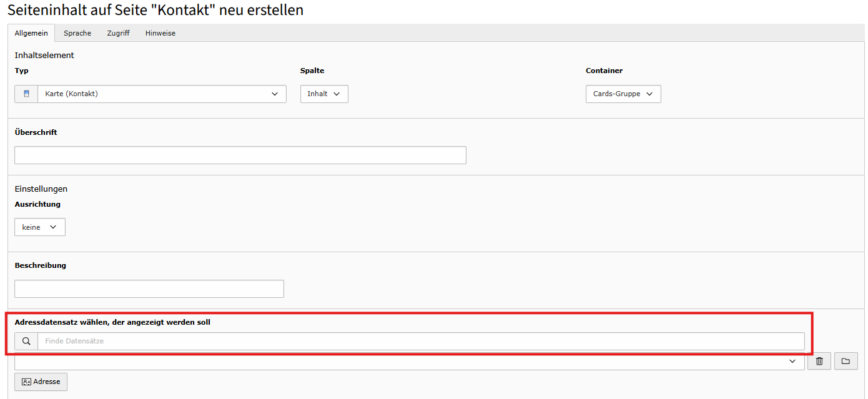Expand the Spalte dropdown set to Inhalt

click(x=324, y=94)
